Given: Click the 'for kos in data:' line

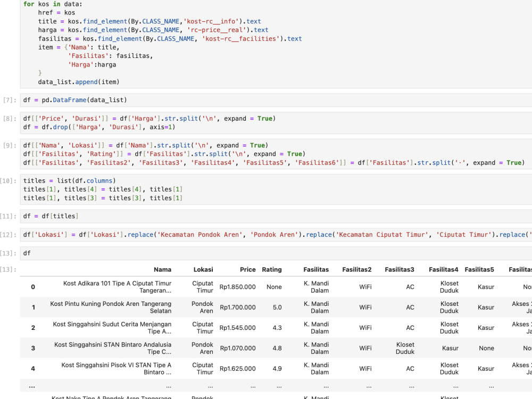Looking at the screenshot, I should coord(53,4).
